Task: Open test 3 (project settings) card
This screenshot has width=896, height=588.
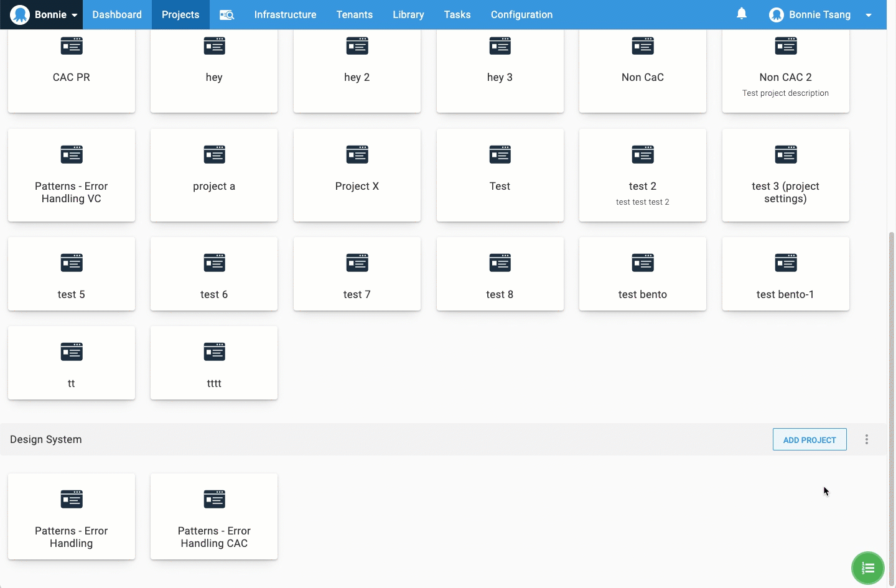Action: [786, 175]
